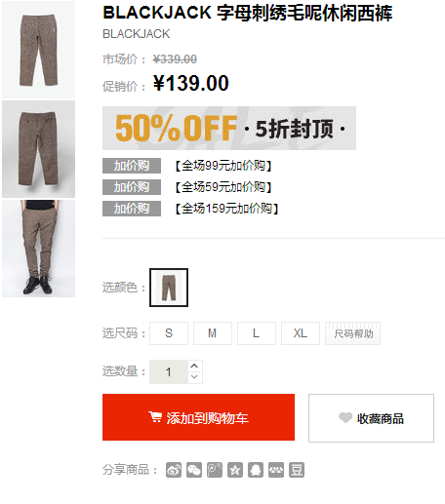Share product via Weibo icon
Viewport: 445px width, 504px height.
click(x=174, y=470)
